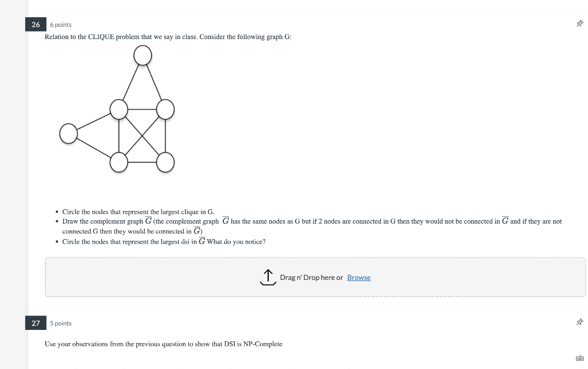This screenshot has height=369, width=588.
Task: Select the question 26 number badge
Action: (x=35, y=24)
